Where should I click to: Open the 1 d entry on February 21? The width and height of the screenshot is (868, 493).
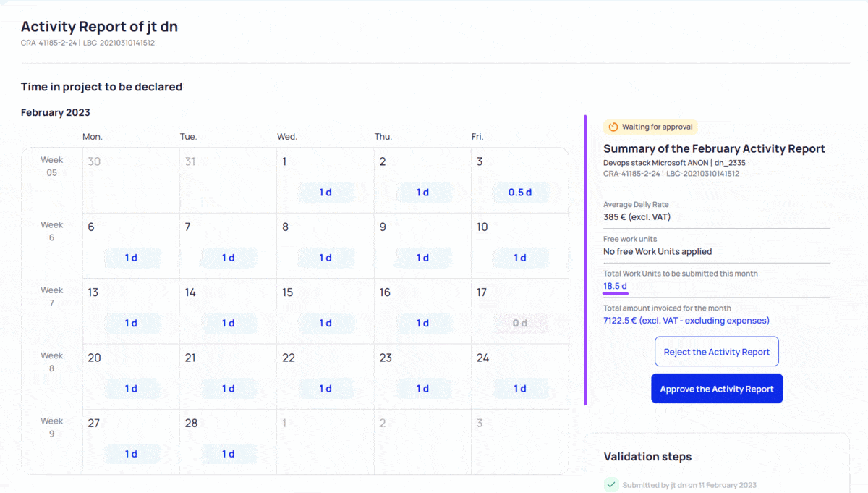228,389
